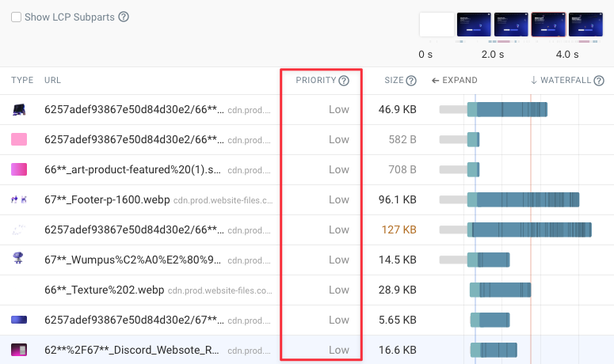
Task: Click help icon beside Show LCP Subparts
Action: click(124, 17)
